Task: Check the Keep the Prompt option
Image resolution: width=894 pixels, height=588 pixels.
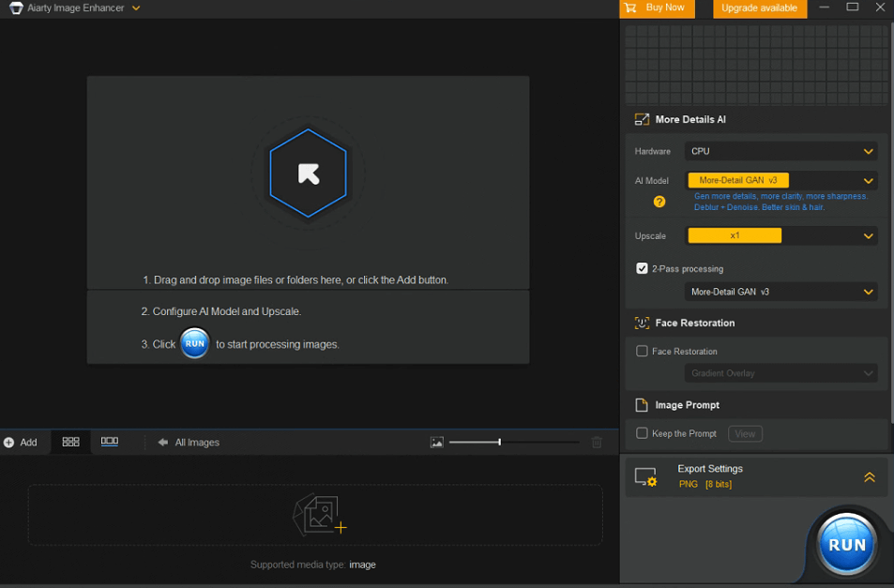Action: [x=642, y=433]
